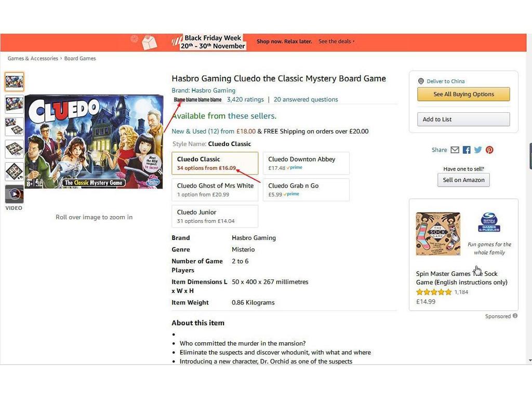Select the Cluedo Downton Abbey style option
The width and height of the screenshot is (532, 399).
pyautogui.click(x=305, y=163)
